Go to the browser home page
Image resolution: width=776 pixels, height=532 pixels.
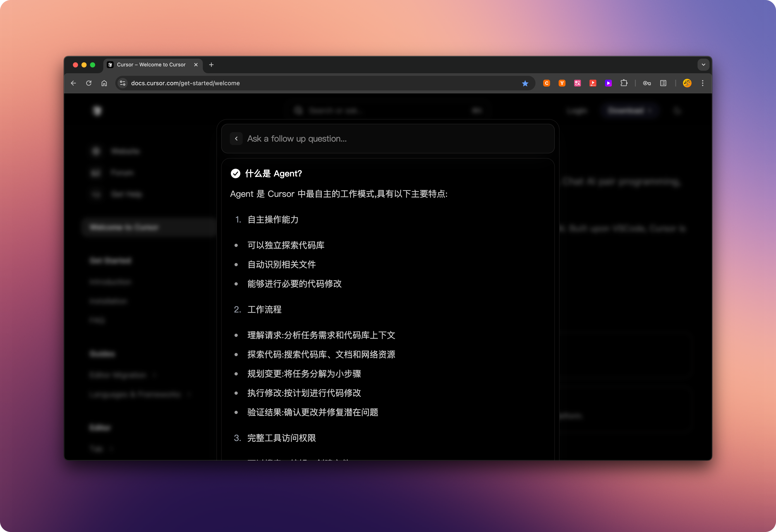(x=104, y=83)
